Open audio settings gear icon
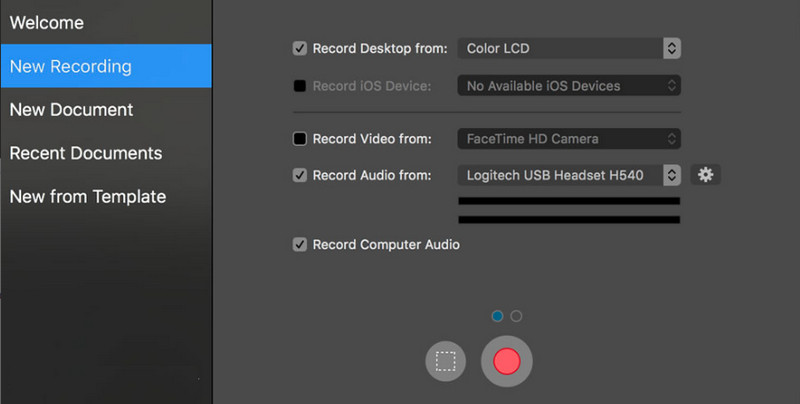 coord(706,175)
